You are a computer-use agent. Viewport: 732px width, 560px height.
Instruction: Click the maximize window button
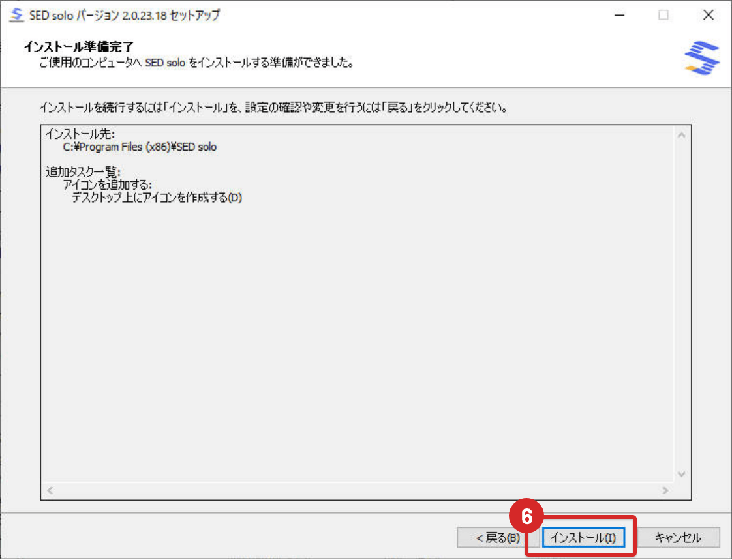coord(663,15)
